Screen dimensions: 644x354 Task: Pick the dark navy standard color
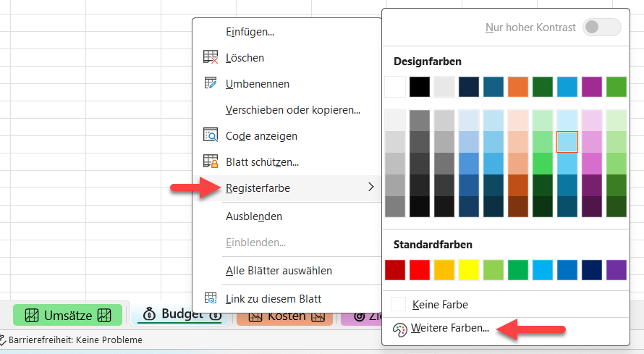[592, 270]
